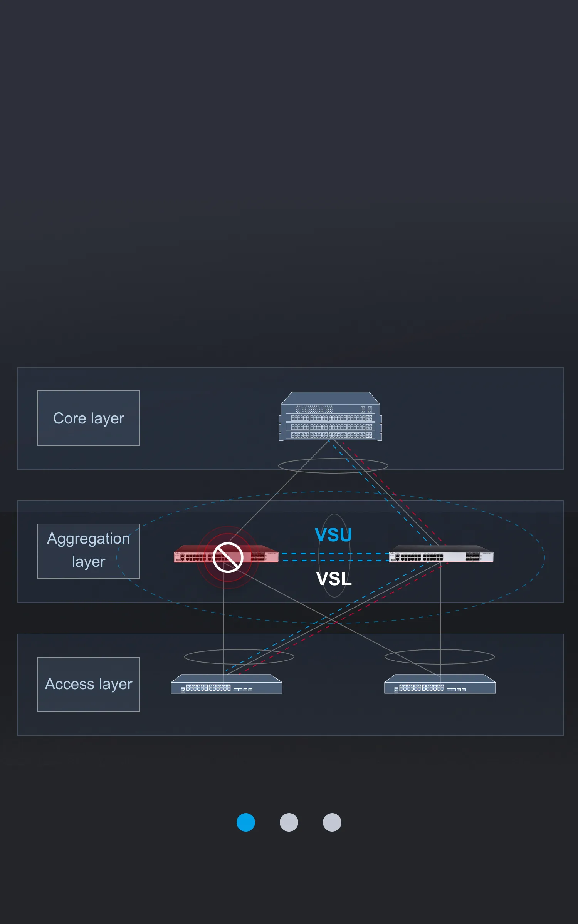Screen dimensions: 578x924
Task: Click the core layer switch chassis icon
Action: pos(330,416)
